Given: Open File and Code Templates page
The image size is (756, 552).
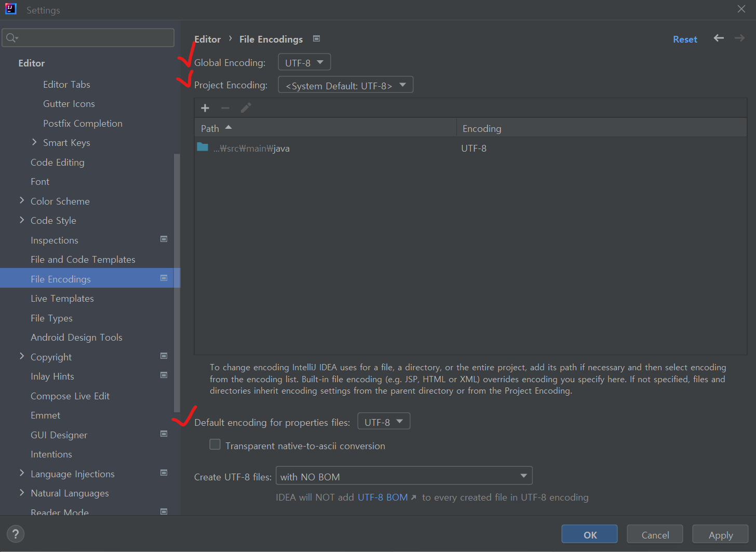Looking at the screenshot, I should click(x=83, y=260).
